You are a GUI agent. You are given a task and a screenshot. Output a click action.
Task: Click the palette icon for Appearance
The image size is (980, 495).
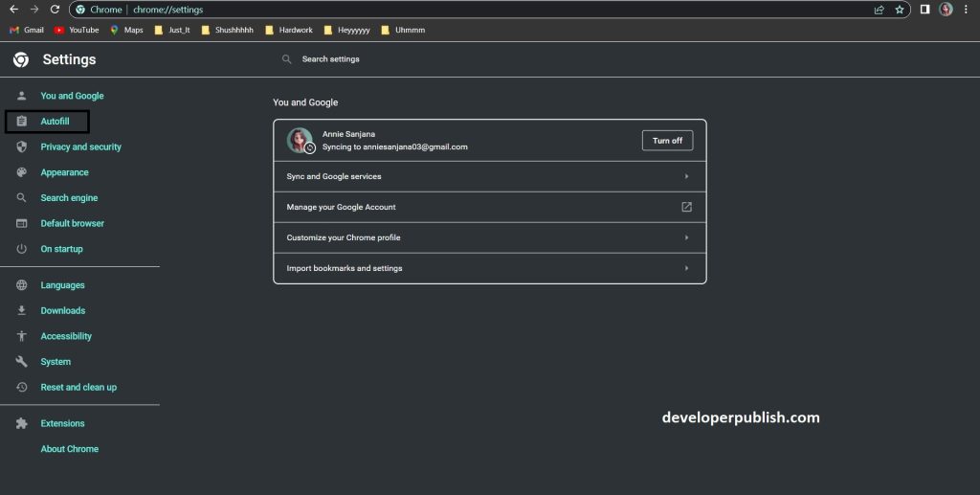[x=21, y=172]
